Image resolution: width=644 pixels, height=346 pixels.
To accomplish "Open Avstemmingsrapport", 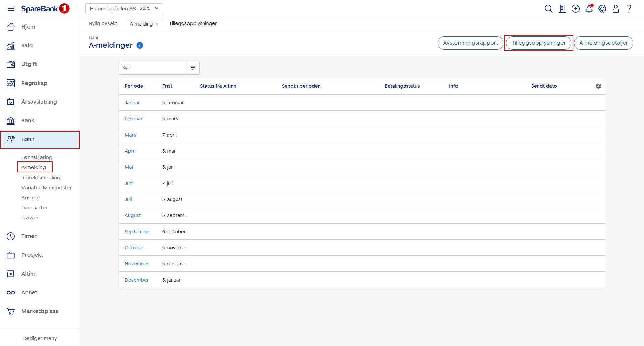I will pyautogui.click(x=470, y=43).
